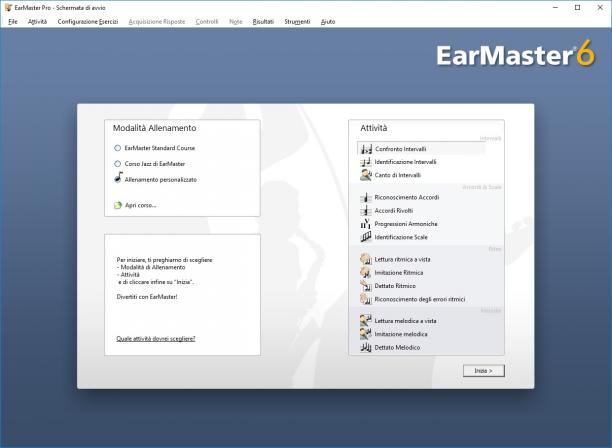Click the Lettura ritmica a vista icon
The image size is (612, 448).
pyautogui.click(x=366, y=259)
